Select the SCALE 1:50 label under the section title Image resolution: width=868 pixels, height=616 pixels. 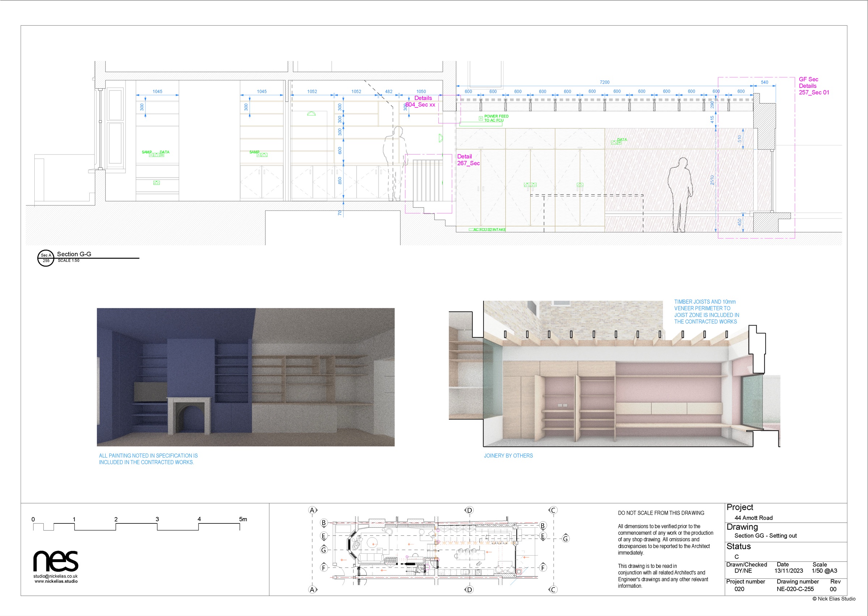pos(69,260)
